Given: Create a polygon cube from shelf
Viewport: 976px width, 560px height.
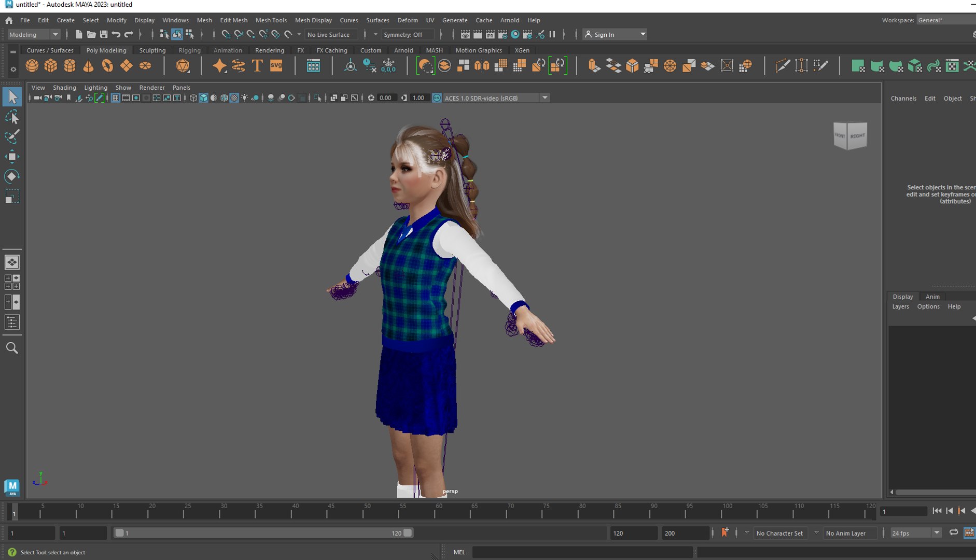Looking at the screenshot, I should (x=51, y=66).
